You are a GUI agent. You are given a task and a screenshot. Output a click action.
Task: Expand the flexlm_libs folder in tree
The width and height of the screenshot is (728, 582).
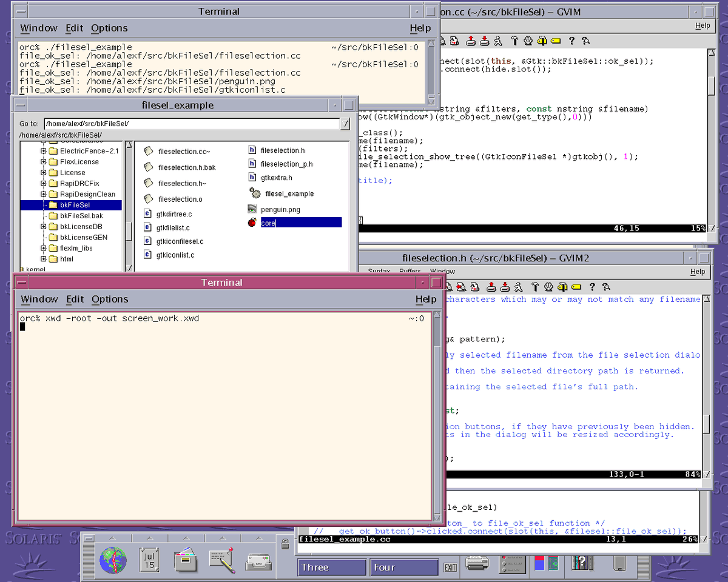click(44, 249)
